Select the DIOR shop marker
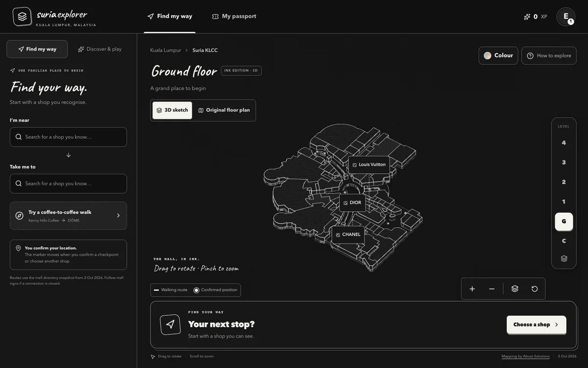The height and width of the screenshot is (368, 588). click(x=352, y=203)
